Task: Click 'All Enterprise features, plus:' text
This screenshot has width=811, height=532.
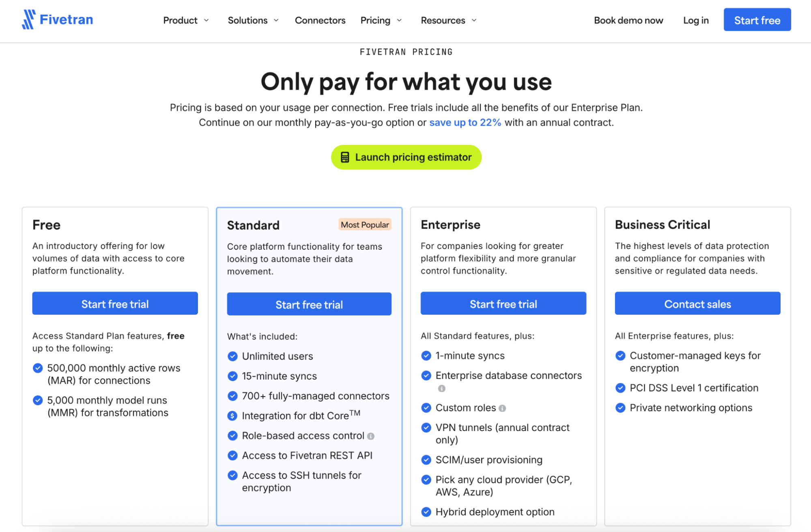Action: (x=674, y=336)
